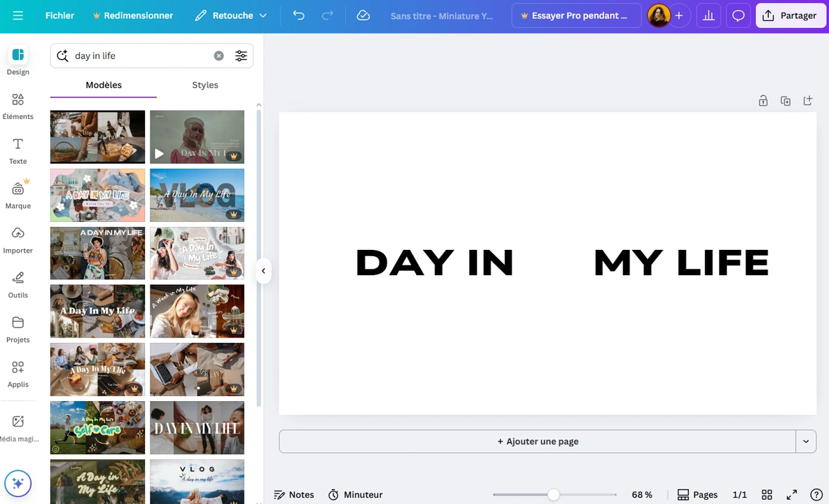This screenshot has height=504, width=829.
Task: Click the Canva assistant sparkle icon
Action: (x=18, y=483)
